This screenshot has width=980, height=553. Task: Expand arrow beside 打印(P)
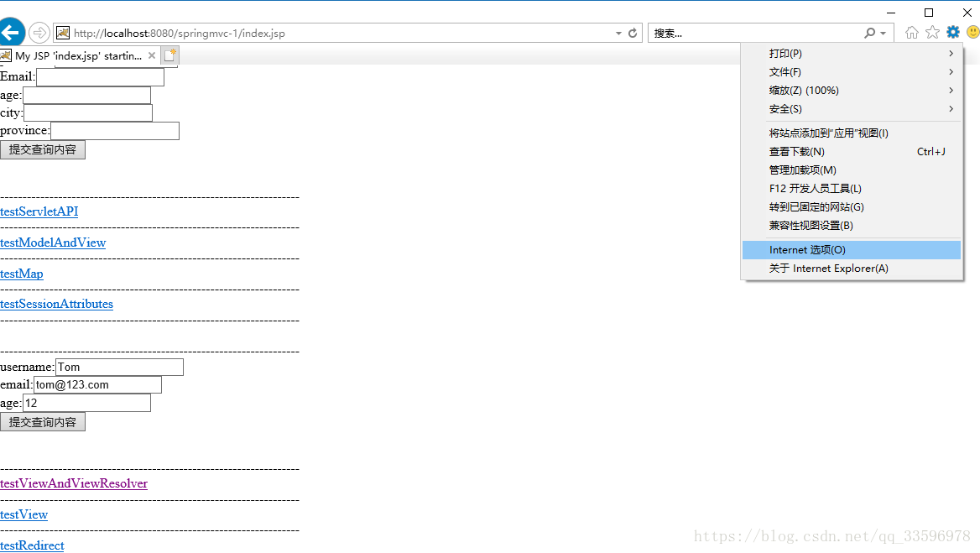pyautogui.click(x=951, y=54)
